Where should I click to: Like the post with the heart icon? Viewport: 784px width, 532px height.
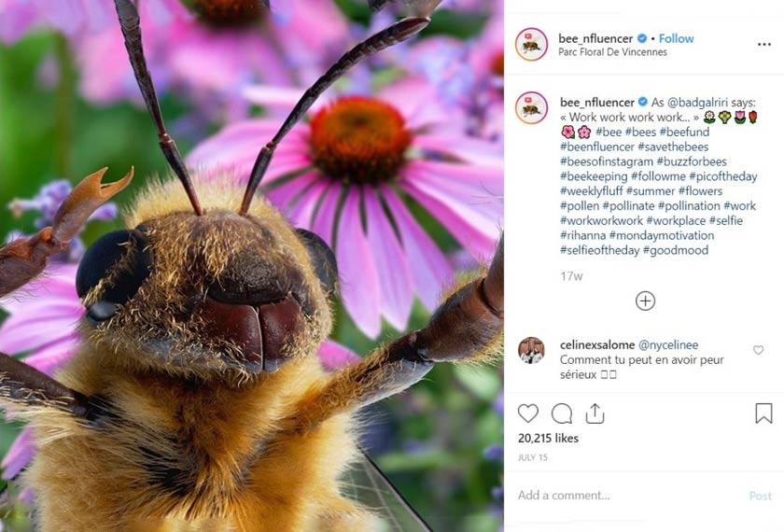pyautogui.click(x=528, y=413)
